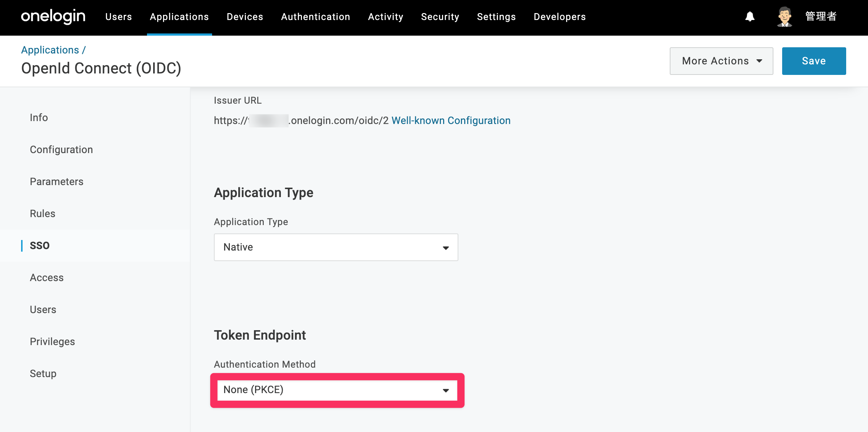Switch to the Configuration tab
The image size is (868, 432).
pyautogui.click(x=61, y=149)
